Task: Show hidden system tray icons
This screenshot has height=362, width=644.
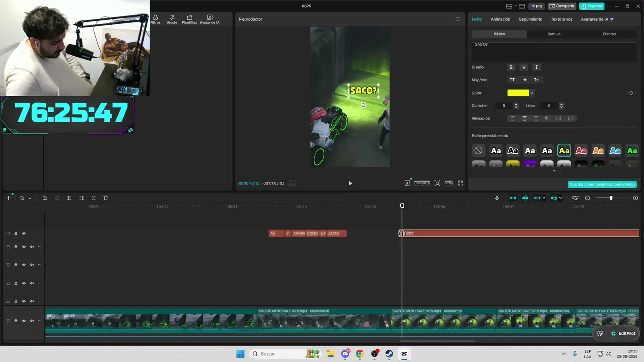Action: click(564, 354)
